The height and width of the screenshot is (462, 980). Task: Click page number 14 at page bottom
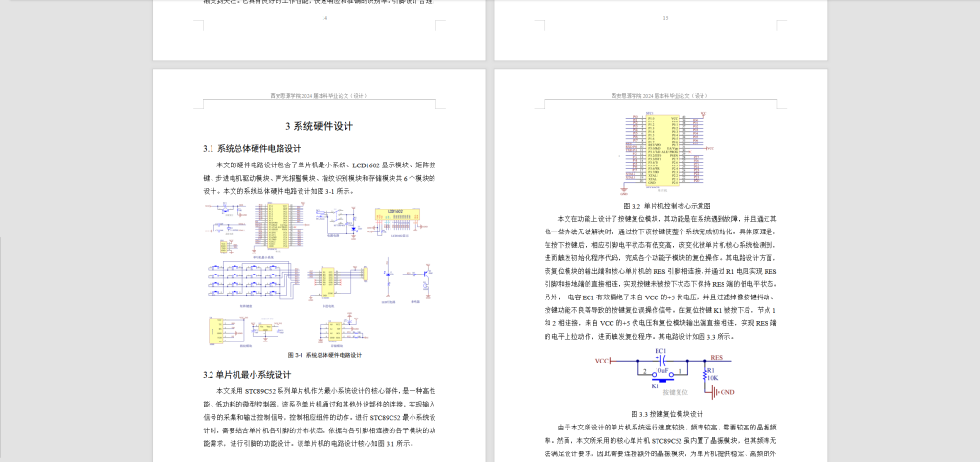point(323,19)
